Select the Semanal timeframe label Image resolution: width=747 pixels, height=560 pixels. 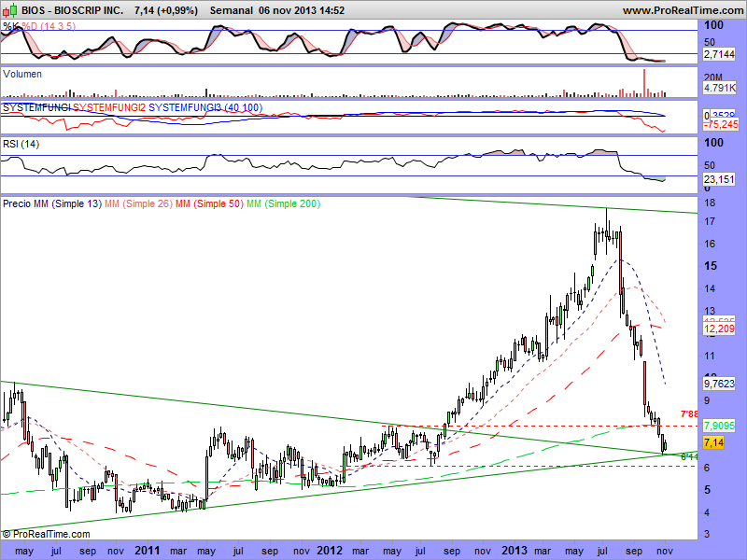coord(232,10)
